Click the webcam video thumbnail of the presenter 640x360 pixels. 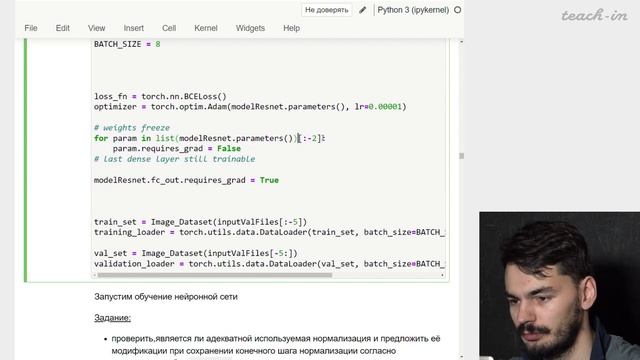560,286
